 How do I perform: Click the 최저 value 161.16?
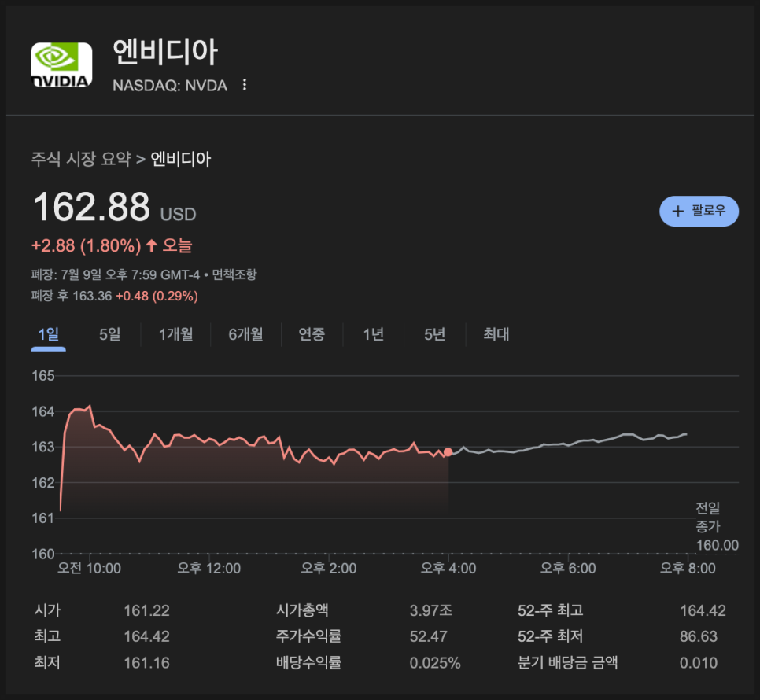[x=146, y=662]
